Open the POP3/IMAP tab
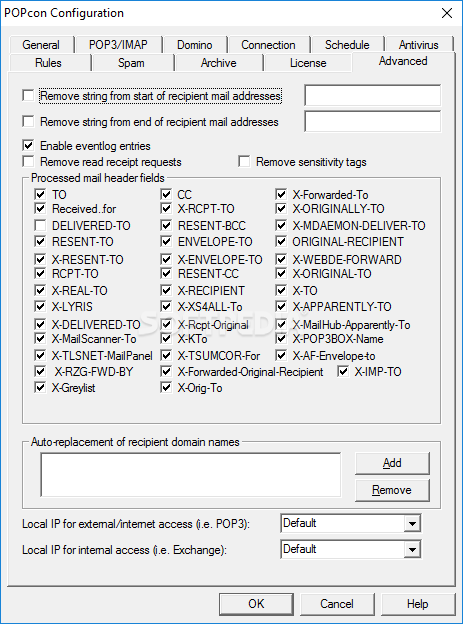This screenshot has height=624, width=463. coord(118,45)
